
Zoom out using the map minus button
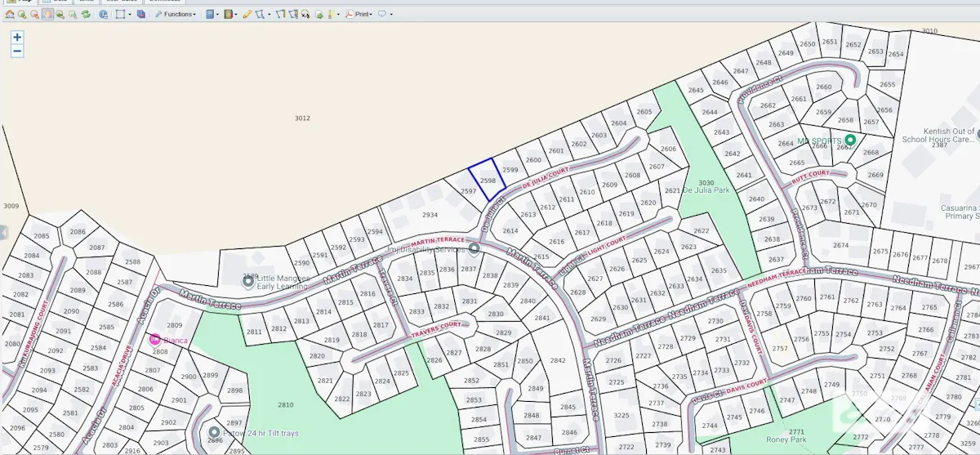17,51
